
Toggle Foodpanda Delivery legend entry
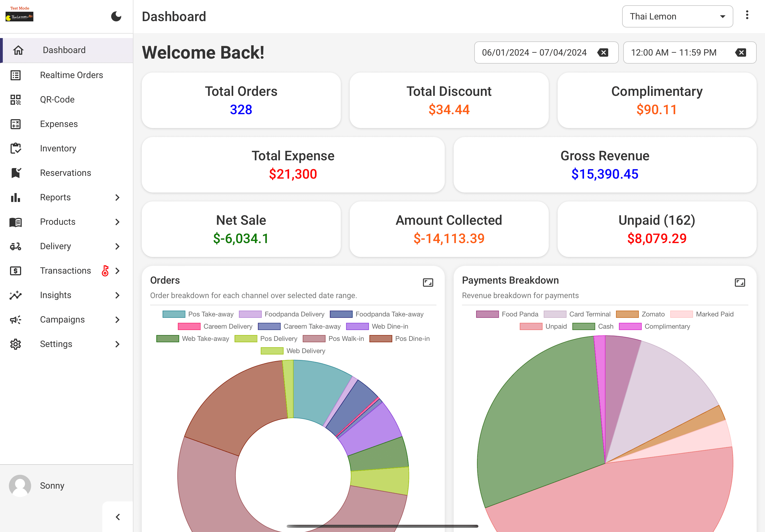(282, 314)
